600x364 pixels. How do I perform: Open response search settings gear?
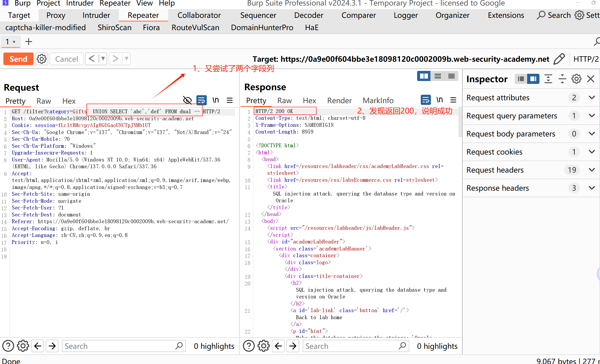click(x=263, y=346)
